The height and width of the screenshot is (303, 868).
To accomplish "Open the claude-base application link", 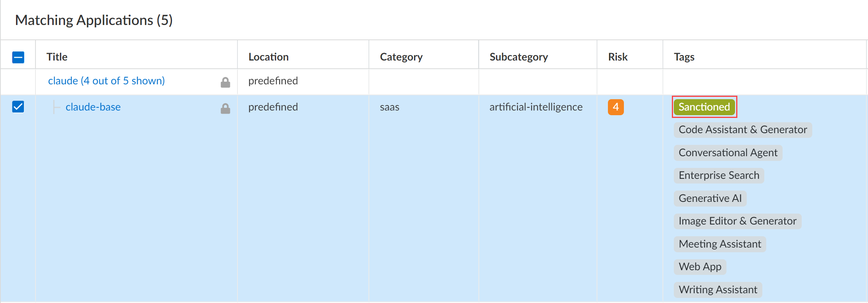I will (93, 107).
